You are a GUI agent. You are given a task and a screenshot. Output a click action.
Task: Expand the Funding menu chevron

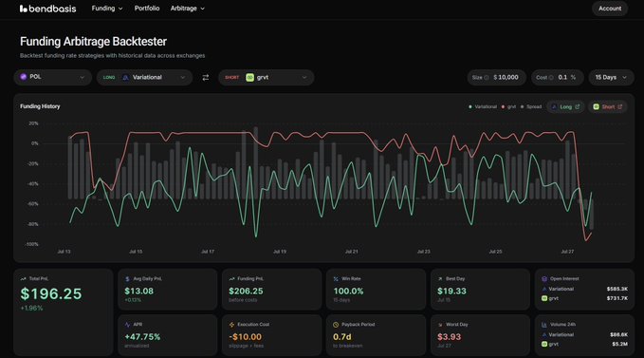click(x=120, y=9)
